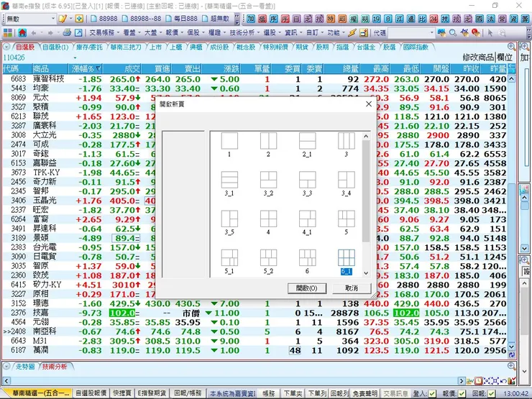532x399 pixels.
Task: Pick the layout 5_2 thumbnail
Action: tap(268, 258)
